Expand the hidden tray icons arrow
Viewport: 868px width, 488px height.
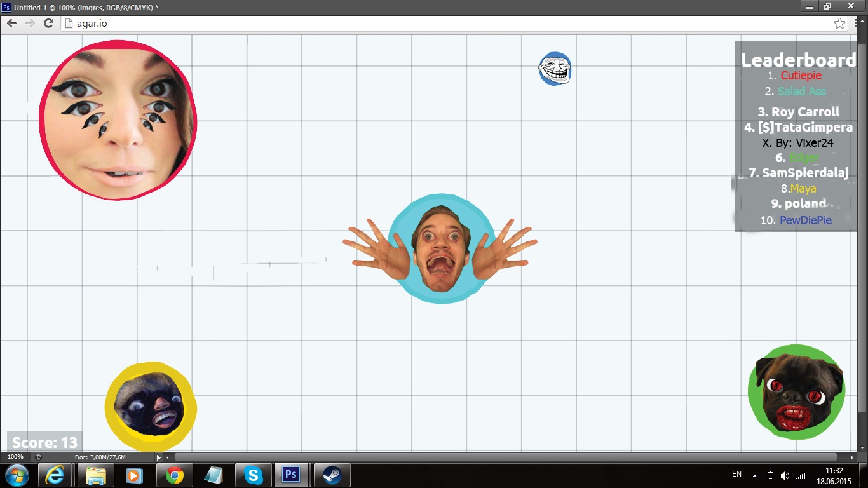pyautogui.click(x=754, y=476)
